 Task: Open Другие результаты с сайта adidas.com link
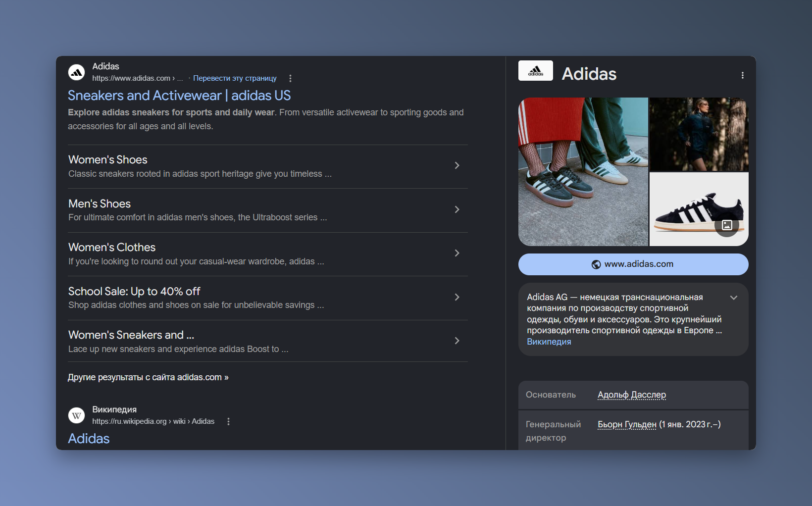point(148,377)
